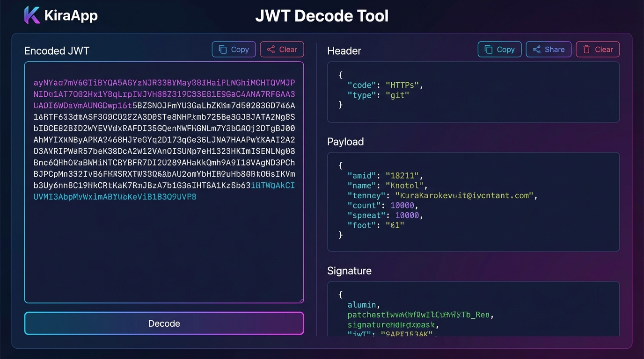Click the KiraApp text label beside the logo
This screenshot has width=644, height=359.
71,15
